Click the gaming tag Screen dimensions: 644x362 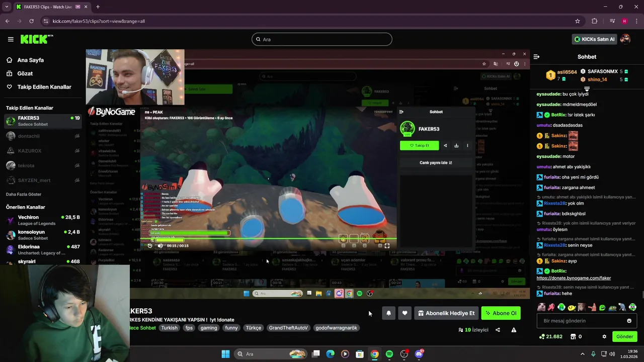tap(208, 328)
